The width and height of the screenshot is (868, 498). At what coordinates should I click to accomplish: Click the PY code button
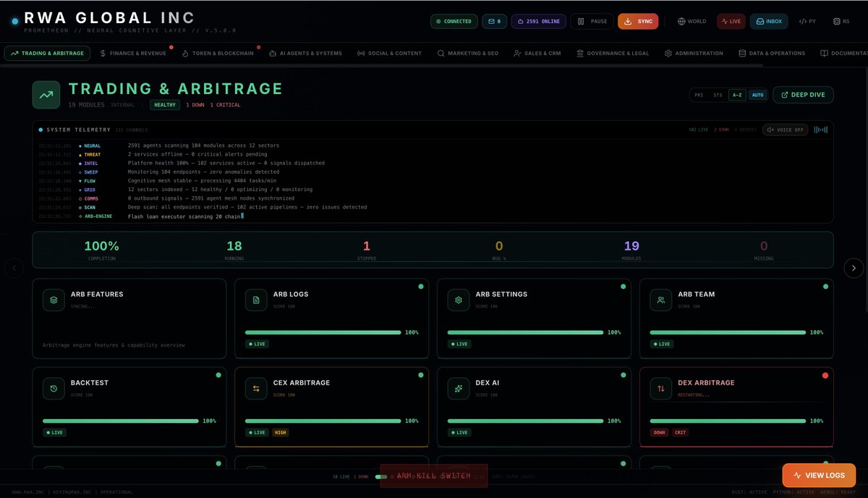click(x=807, y=21)
